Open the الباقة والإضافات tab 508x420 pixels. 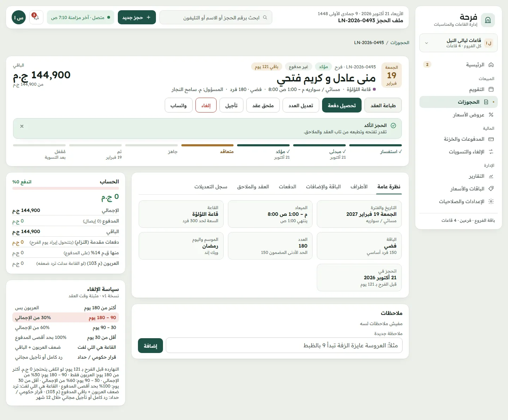pos(323,187)
